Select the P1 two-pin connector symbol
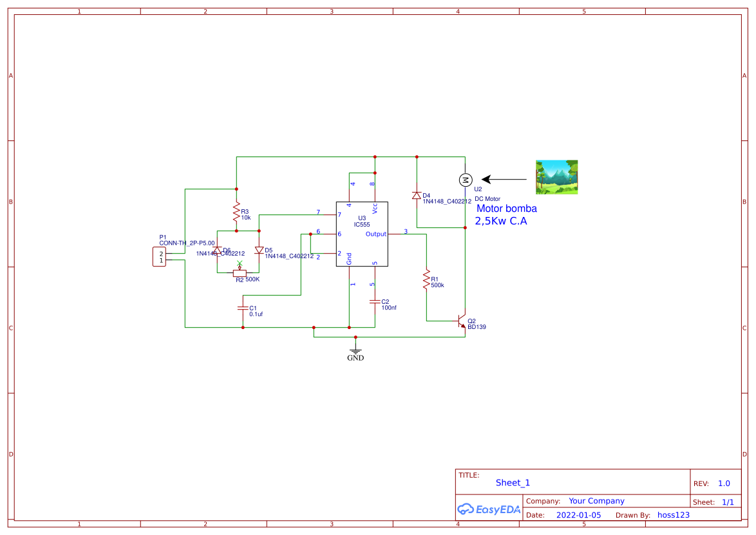The width and height of the screenshot is (756, 535). [160, 257]
